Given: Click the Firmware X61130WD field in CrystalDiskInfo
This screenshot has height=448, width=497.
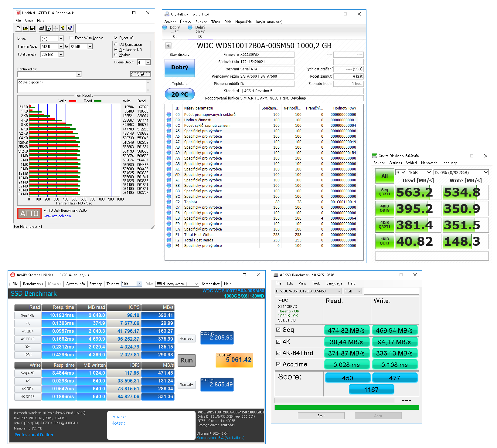Looking at the screenshot, I should (267, 55).
